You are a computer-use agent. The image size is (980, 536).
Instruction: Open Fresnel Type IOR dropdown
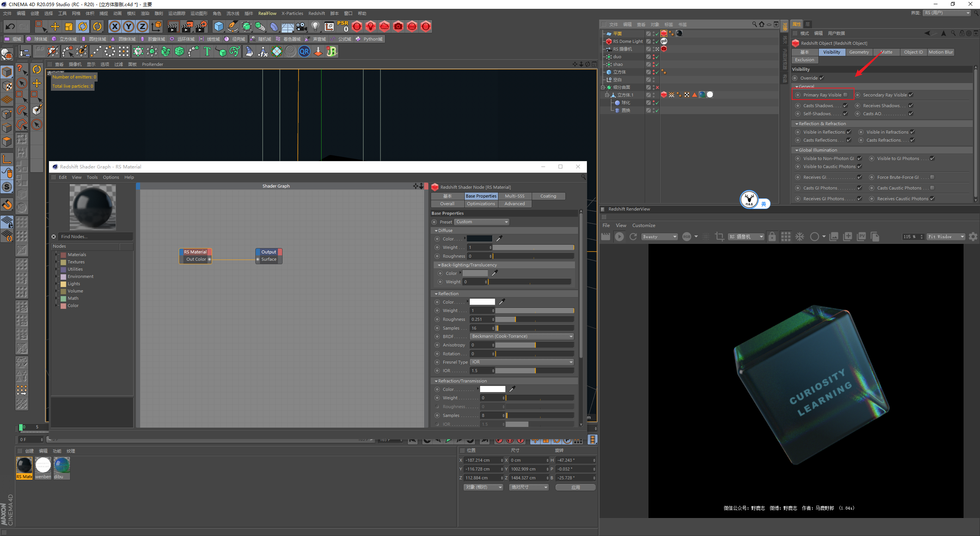click(x=522, y=362)
